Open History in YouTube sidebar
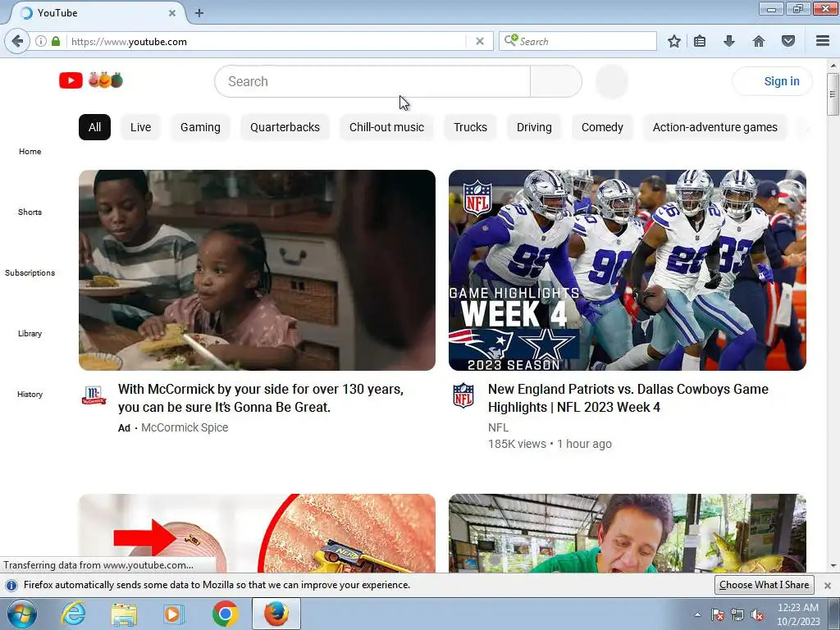The image size is (840, 630). [30, 394]
